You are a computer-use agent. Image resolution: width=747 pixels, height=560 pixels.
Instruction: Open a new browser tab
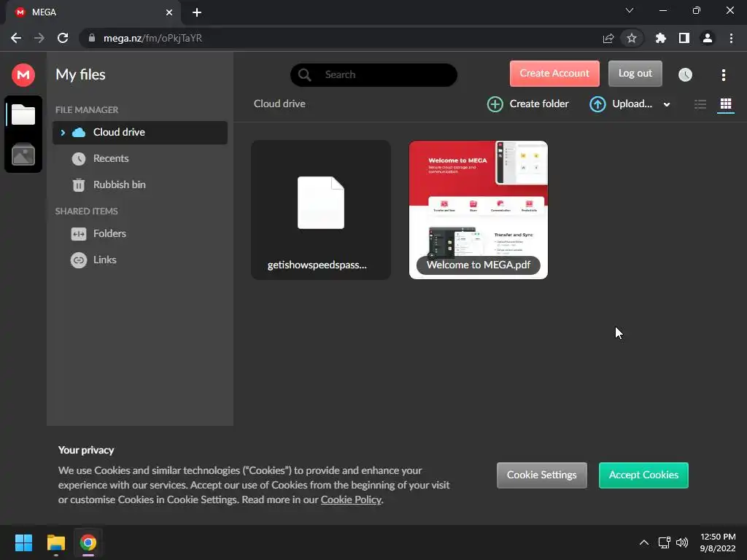click(x=197, y=12)
